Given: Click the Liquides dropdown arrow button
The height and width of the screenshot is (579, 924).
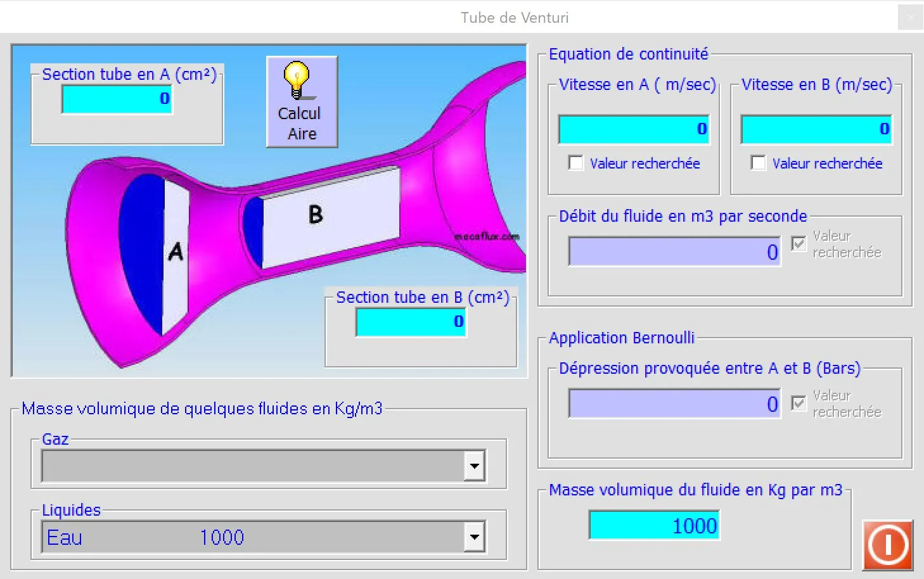Looking at the screenshot, I should pos(474,536).
